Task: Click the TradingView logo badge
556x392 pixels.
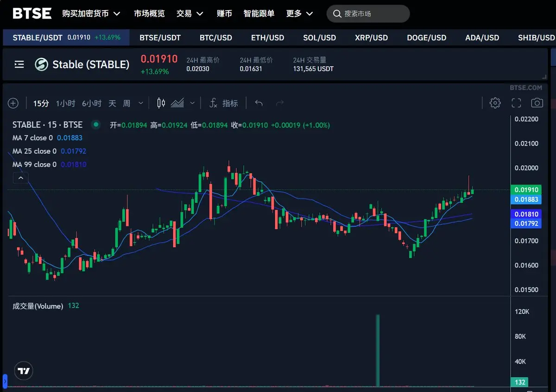Action: pyautogui.click(x=24, y=371)
